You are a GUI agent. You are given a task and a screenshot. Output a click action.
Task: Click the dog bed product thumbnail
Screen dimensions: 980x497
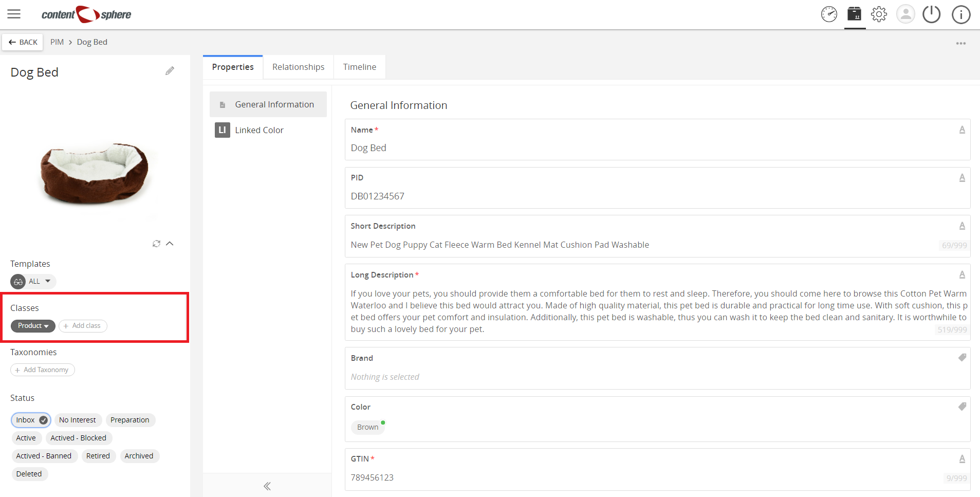pos(95,174)
